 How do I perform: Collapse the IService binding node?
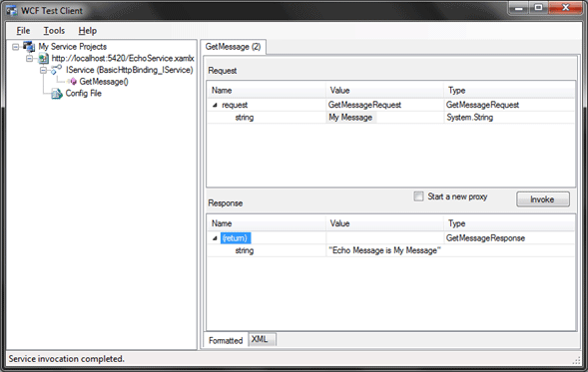[x=44, y=70]
